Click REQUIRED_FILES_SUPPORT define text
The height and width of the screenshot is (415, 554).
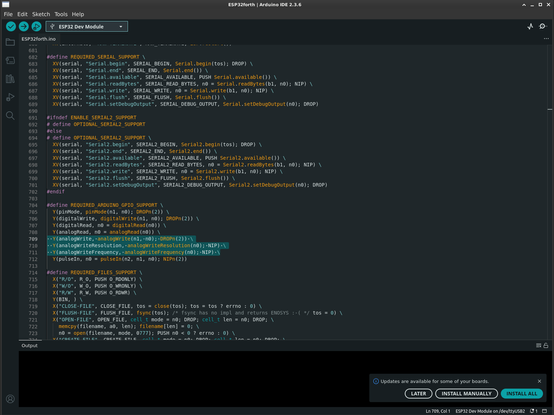click(x=103, y=273)
